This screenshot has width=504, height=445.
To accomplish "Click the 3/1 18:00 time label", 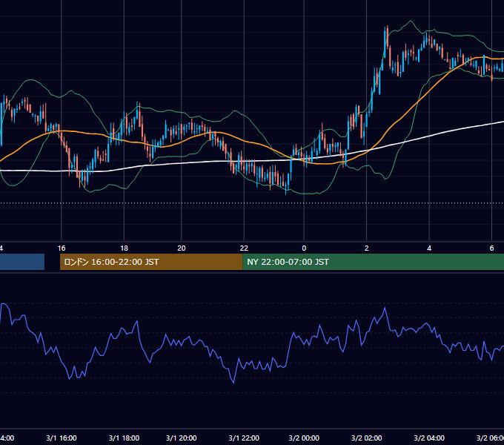I will tap(124, 438).
